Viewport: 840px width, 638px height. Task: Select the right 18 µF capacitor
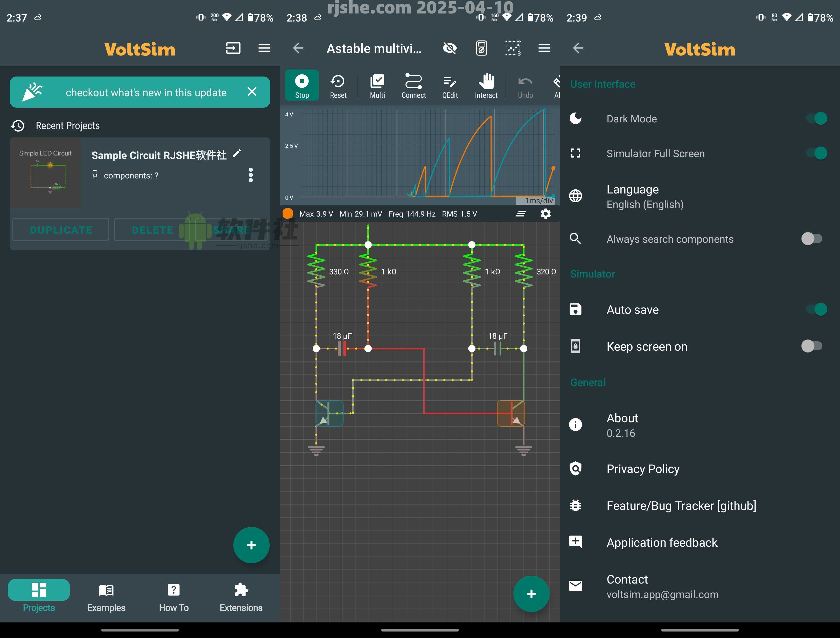point(498,348)
